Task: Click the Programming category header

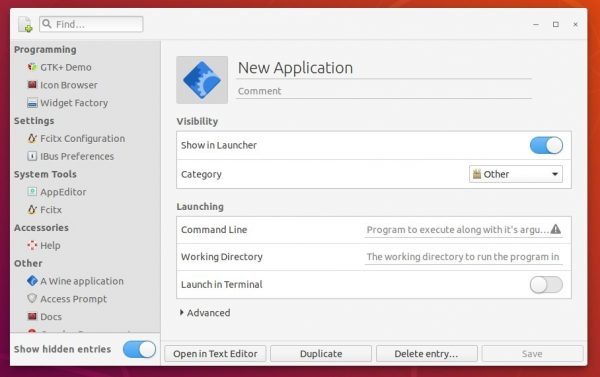Action: [45, 50]
